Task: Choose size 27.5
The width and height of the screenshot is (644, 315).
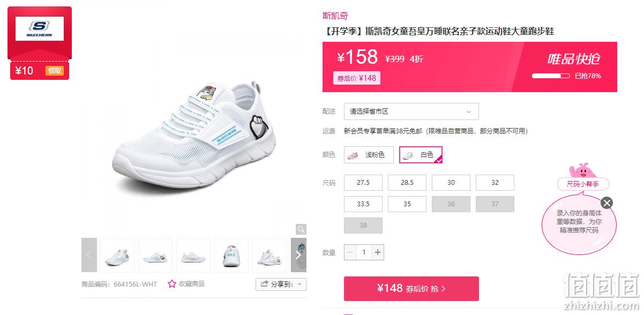Action: point(363,183)
